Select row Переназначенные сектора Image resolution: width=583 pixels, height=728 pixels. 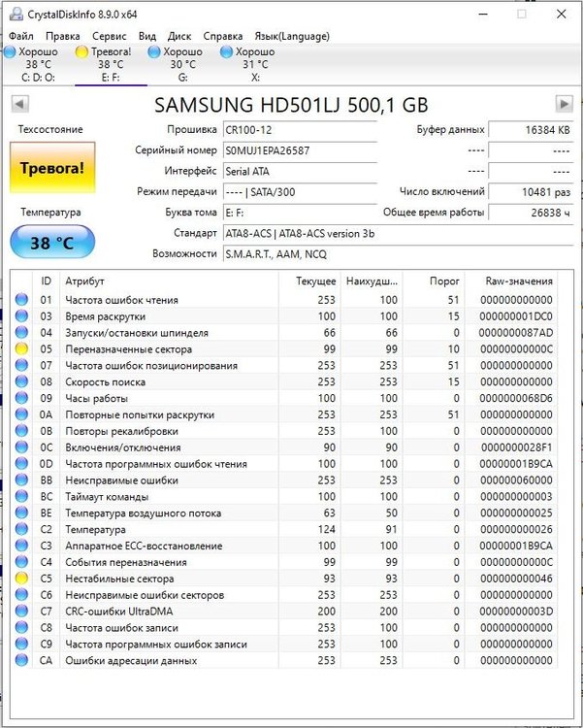pyautogui.click(x=284, y=348)
